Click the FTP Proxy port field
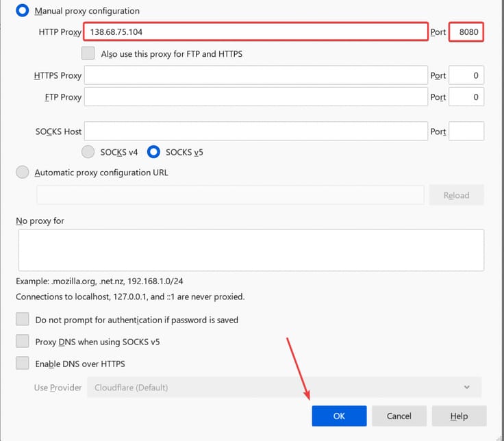The image size is (504, 441). click(x=466, y=97)
